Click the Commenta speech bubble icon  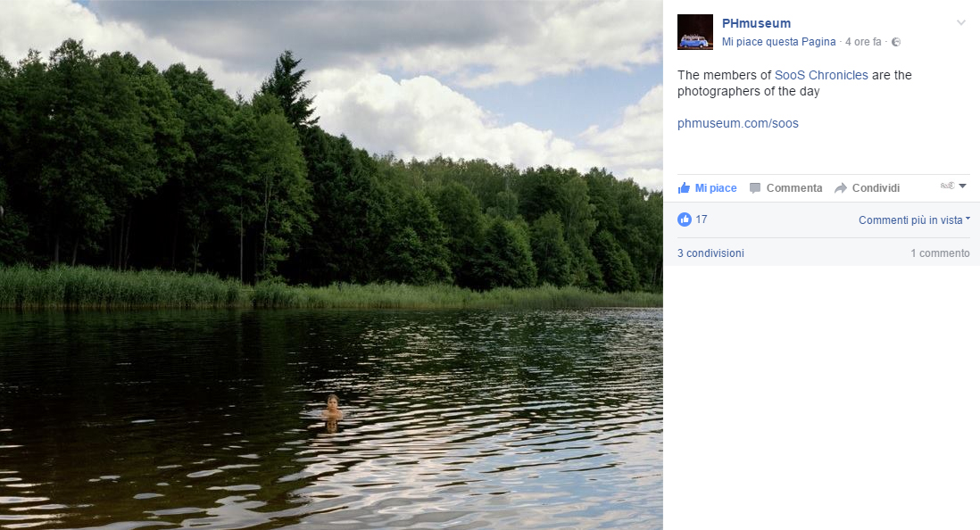[755, 188]
